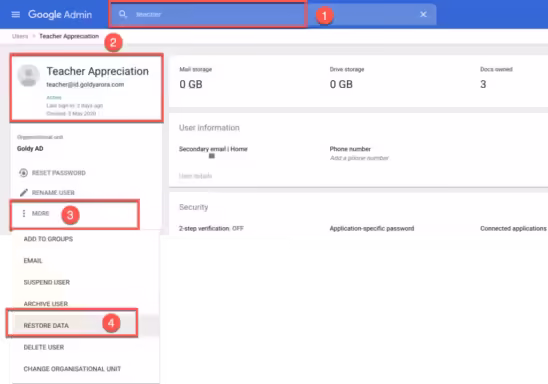Open the Google Admin home logo

coord(60,14)
